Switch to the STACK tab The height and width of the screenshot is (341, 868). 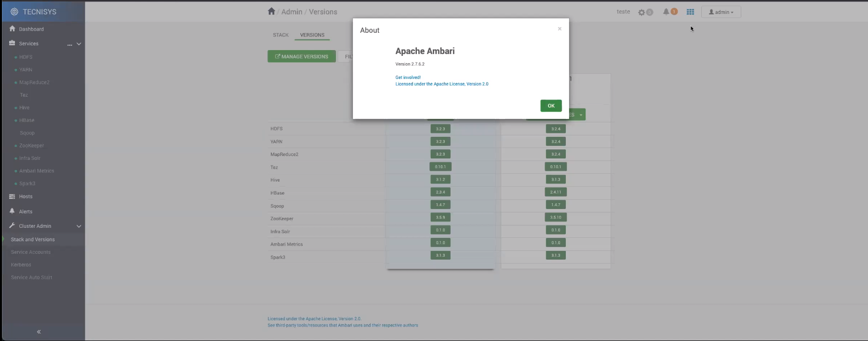280,35
